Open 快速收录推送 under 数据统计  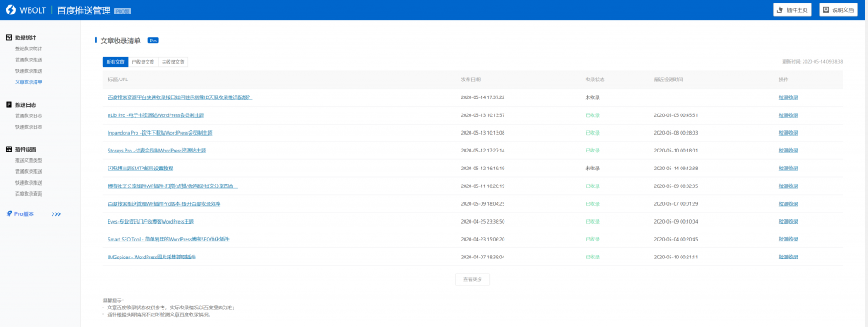coord(29,71)
